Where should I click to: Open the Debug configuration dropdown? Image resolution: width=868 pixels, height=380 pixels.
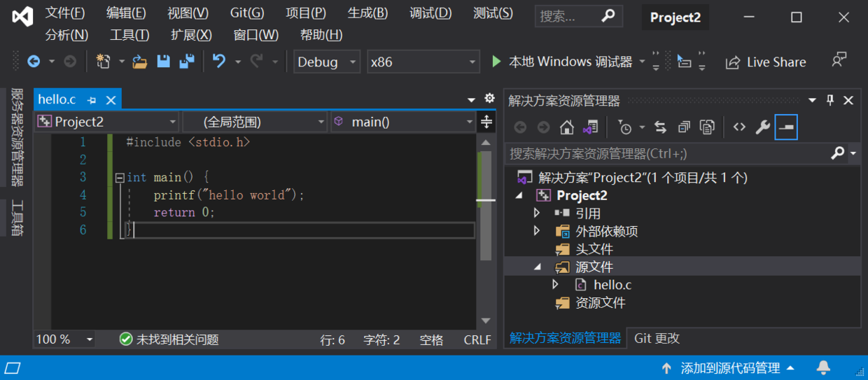pyautogui.click(x=327, y=62)
